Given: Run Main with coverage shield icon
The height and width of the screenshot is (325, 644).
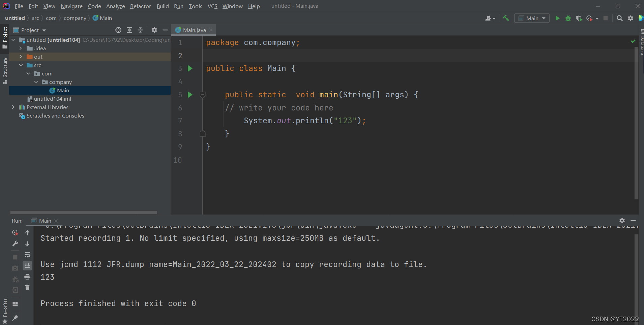Looking at the screenshot, I should [579, 18].
